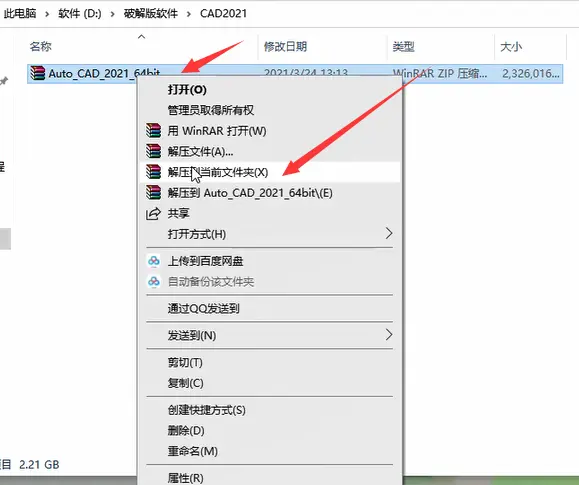Go to 破解版软件 in the breadcrumb
Screen dimensions: 579x485
pyautogui.click(x=151, y=14)
